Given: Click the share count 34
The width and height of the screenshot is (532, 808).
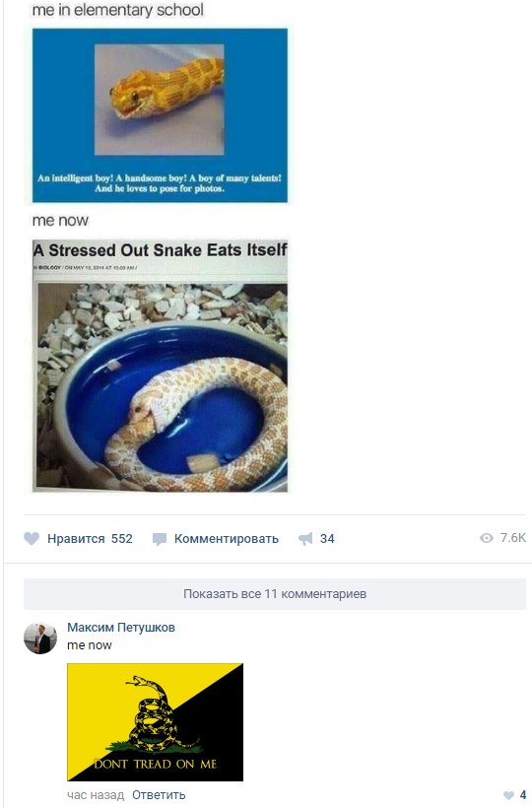Looking at the screenshot, I should [327, 538].
